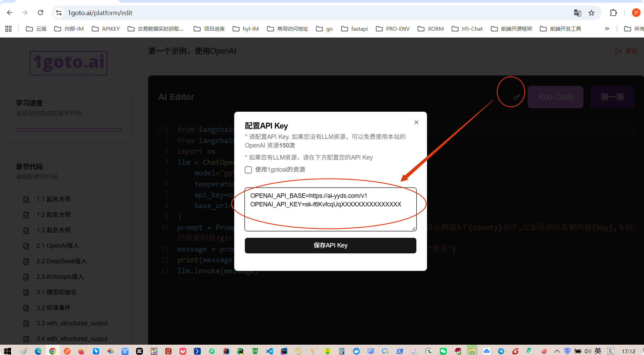
Task: Click the 保存API Key button
Action: tap(331, 245)
